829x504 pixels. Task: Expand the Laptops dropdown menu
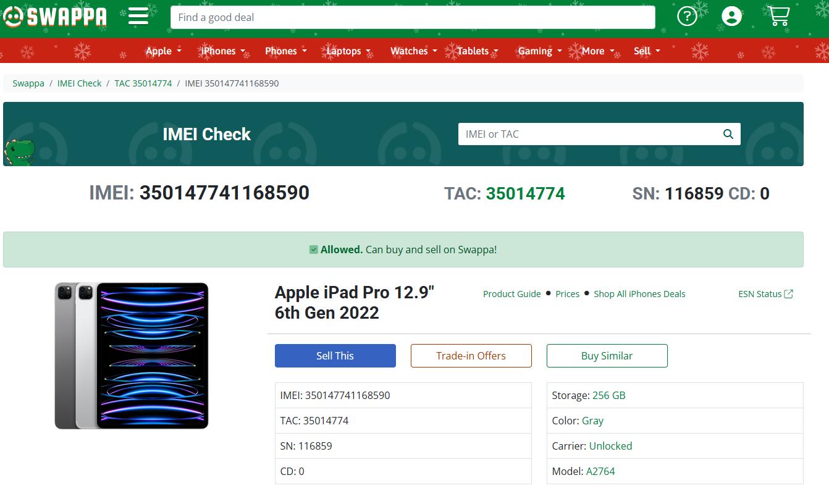point(348,51)
